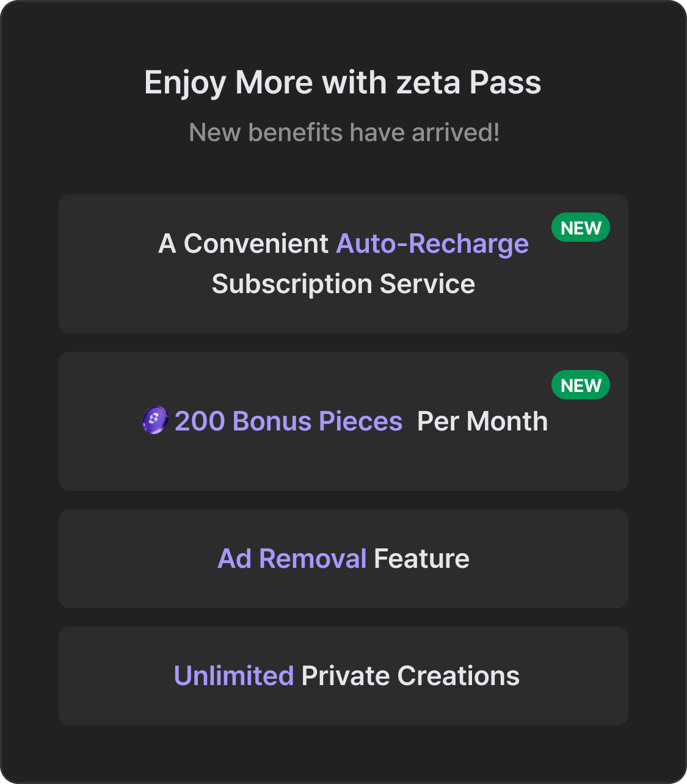The height and width of the screenshot is (784, 687).
Task: Click "zeta Pass" in the heading
Action: tap(468, 82)
